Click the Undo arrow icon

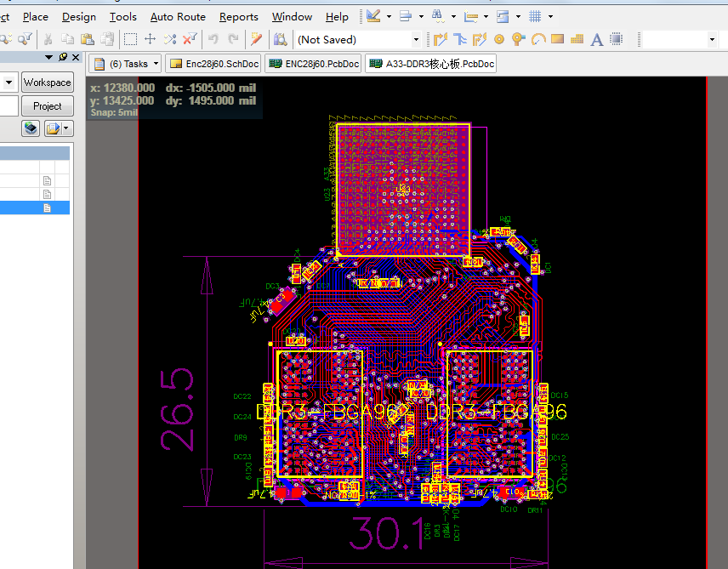(213, 39)
